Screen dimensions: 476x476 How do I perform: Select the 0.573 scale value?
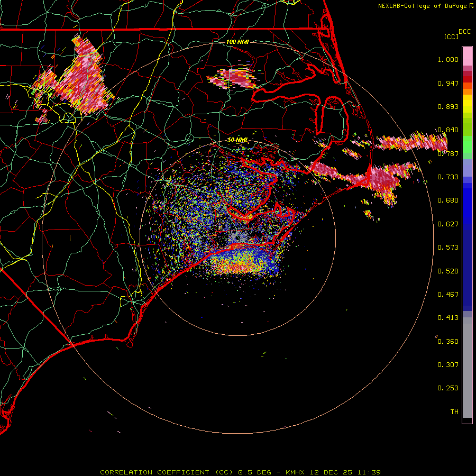click(x=448, y=248)
